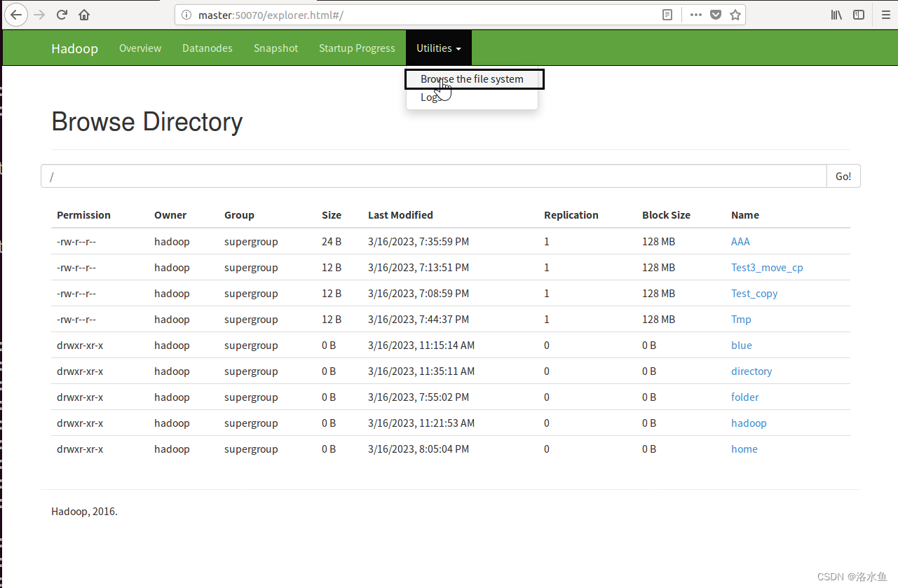898x588 pixels.
Task: Open the page actions three-dots menu
Action: pyautogui.click(x=695, y=15)
